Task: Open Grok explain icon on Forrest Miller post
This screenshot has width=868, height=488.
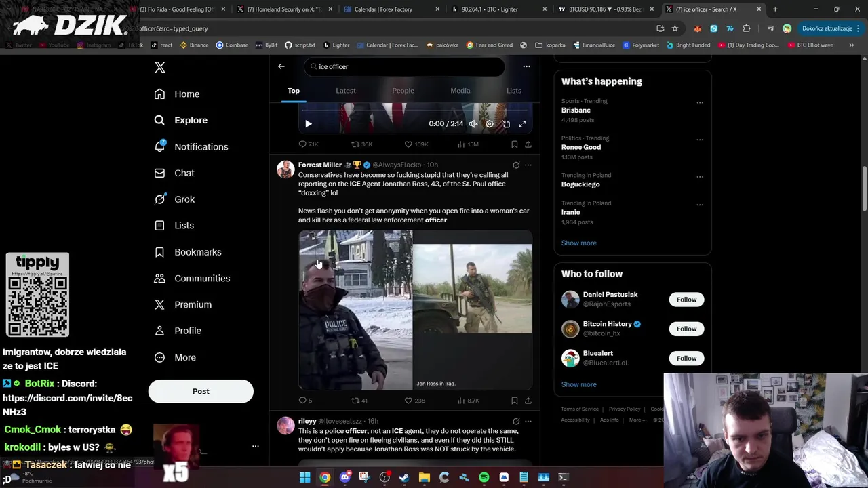Action: point(516,165)
